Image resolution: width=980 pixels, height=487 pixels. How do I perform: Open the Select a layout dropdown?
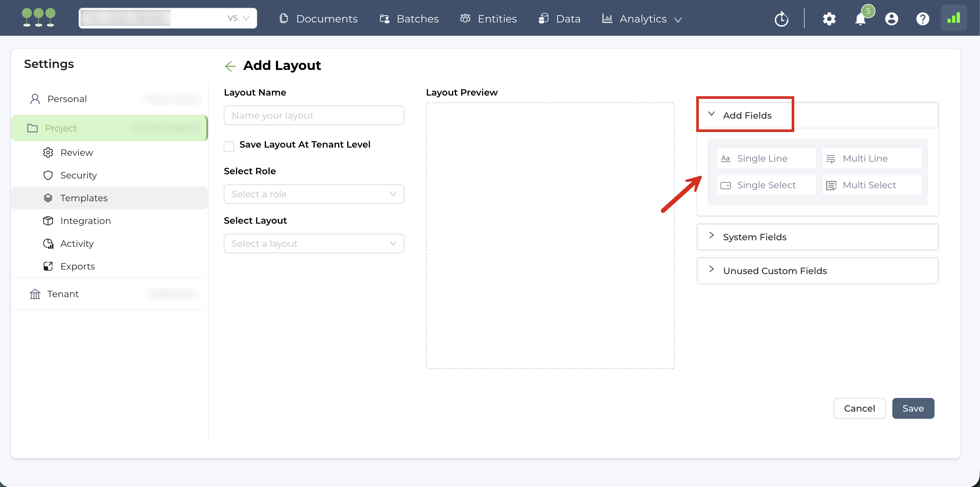click(313, 243)
